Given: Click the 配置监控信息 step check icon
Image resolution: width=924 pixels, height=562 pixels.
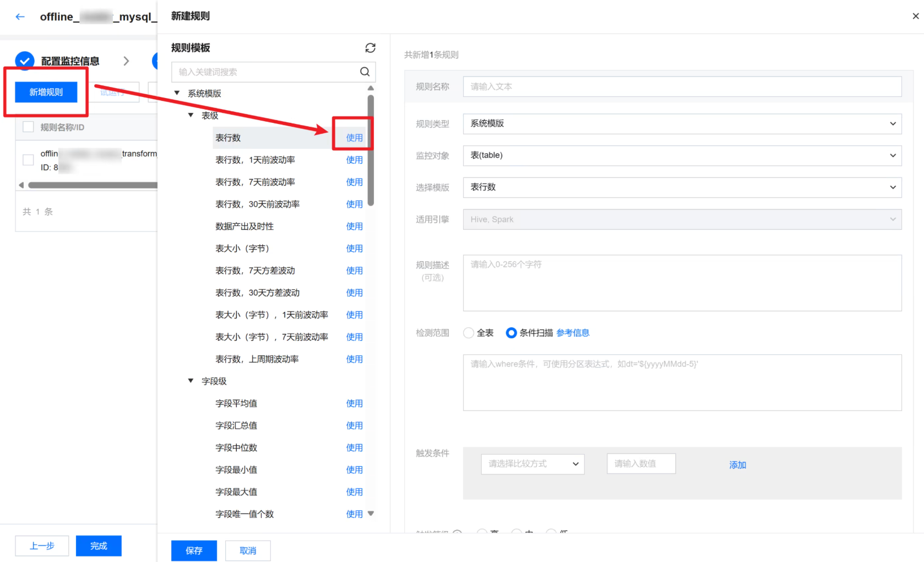Looking at the screenshot, I should tap(25, 61).
